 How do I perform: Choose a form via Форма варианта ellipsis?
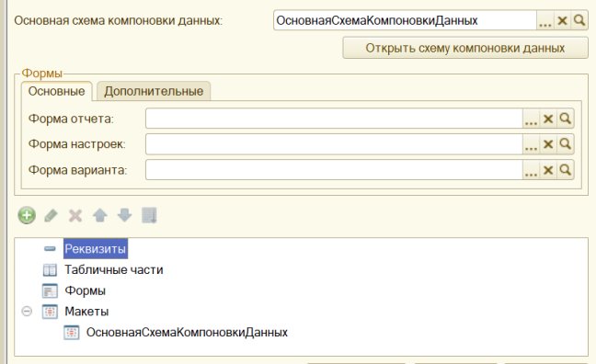[531, 169]
